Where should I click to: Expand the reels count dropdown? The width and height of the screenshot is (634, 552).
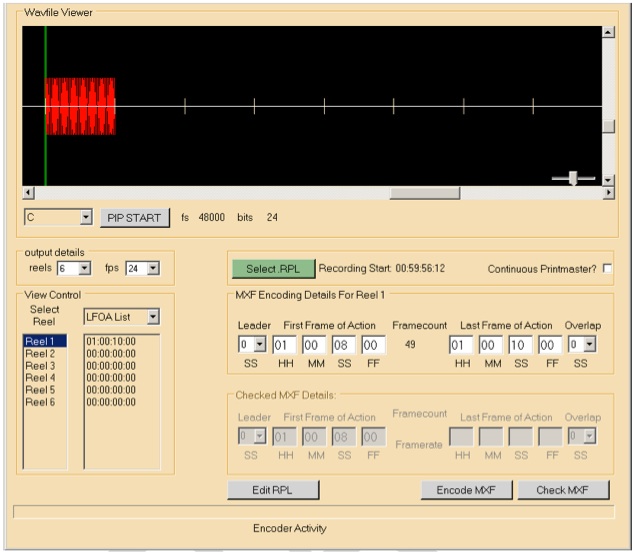[84, 268]
